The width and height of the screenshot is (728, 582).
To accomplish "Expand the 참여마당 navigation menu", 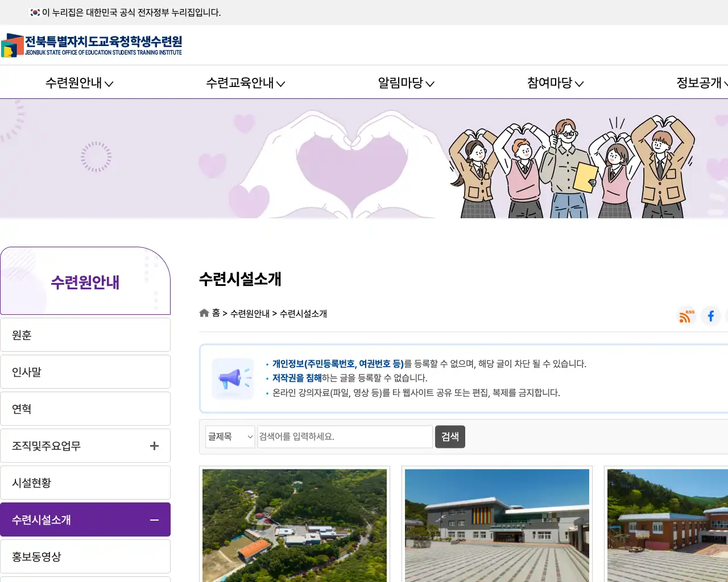I will [x=554, y=83].
